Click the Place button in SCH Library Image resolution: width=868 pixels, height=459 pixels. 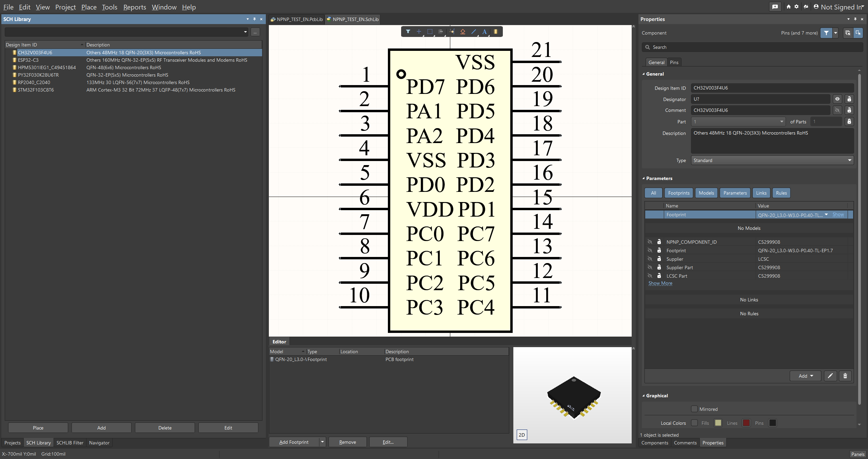tap(38, 427)
